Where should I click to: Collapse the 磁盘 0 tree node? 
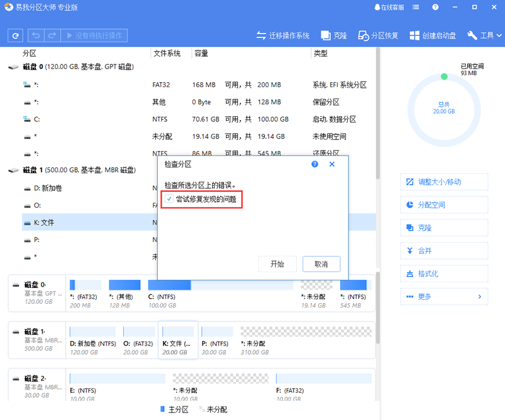12,66
